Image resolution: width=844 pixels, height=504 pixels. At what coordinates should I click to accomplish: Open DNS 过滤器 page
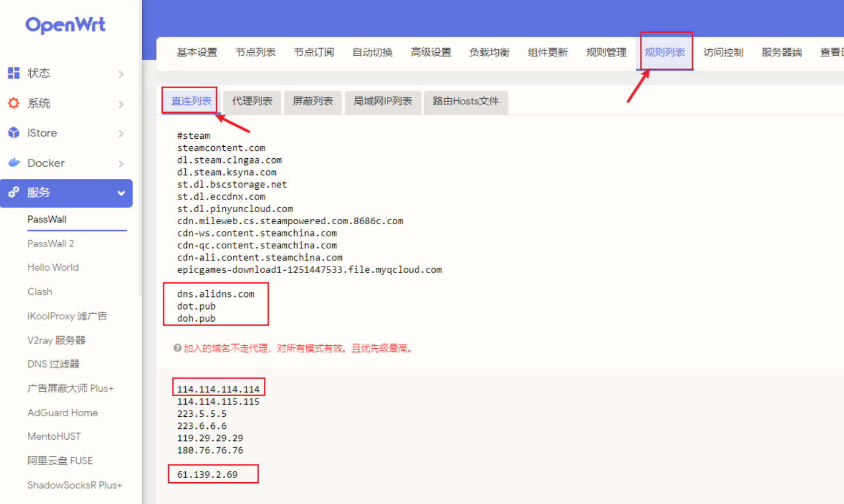(53, 364)
